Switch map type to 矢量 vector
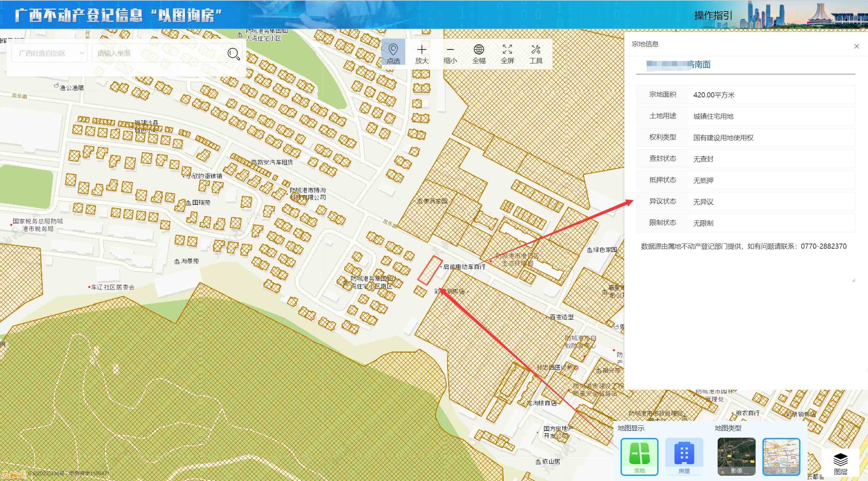 tap(781, 456)
